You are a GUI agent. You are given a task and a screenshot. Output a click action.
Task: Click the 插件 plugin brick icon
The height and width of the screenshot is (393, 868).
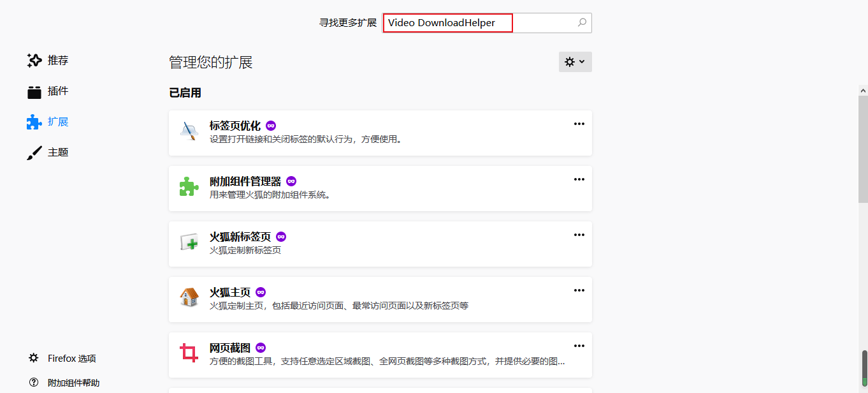pos(34,91)
